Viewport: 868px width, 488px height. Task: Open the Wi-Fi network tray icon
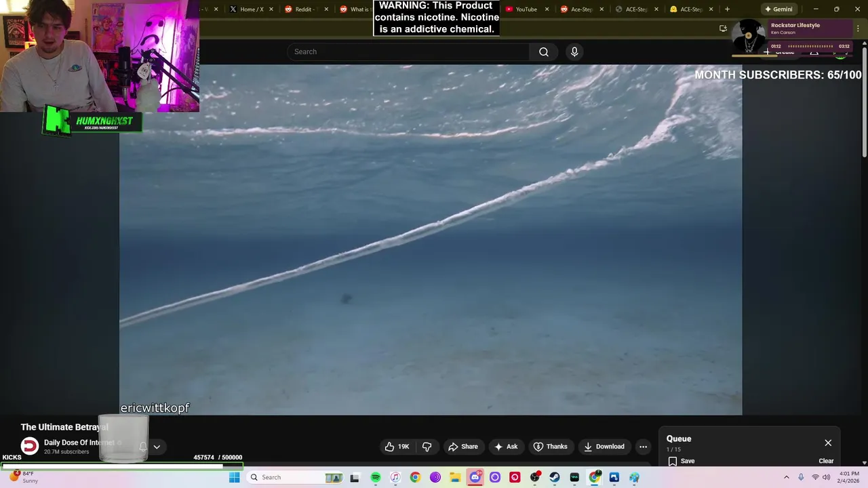tap(815, 477)
